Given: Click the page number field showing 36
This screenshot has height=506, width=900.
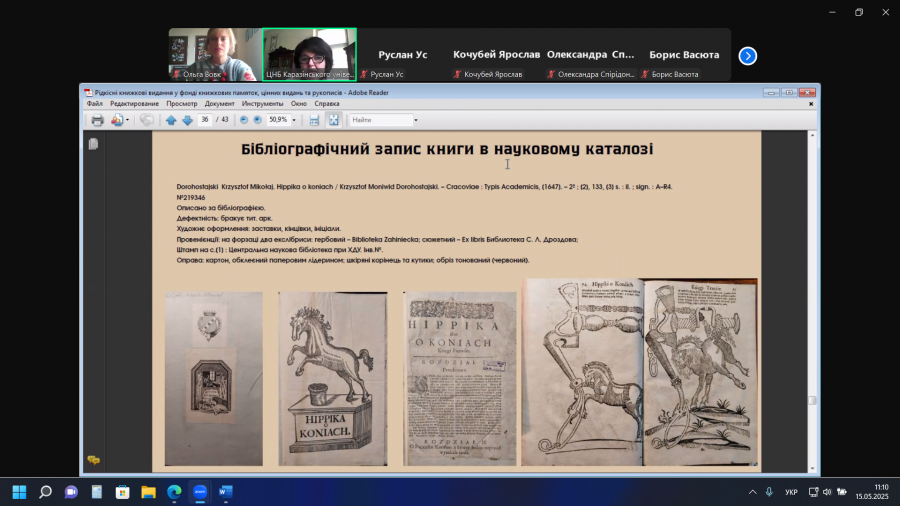Looking at the screenshot, I should pos(205,120).
